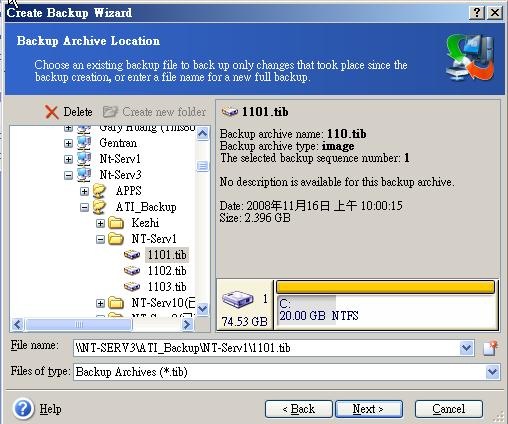
Task: Click the Create new folder icon
Action: 110,112
